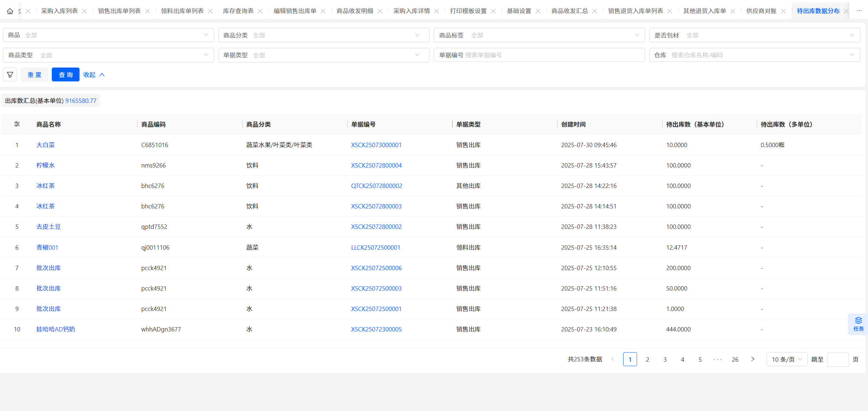Open product link 青椒001
The image size is (868, 411).
click(47, 247)
